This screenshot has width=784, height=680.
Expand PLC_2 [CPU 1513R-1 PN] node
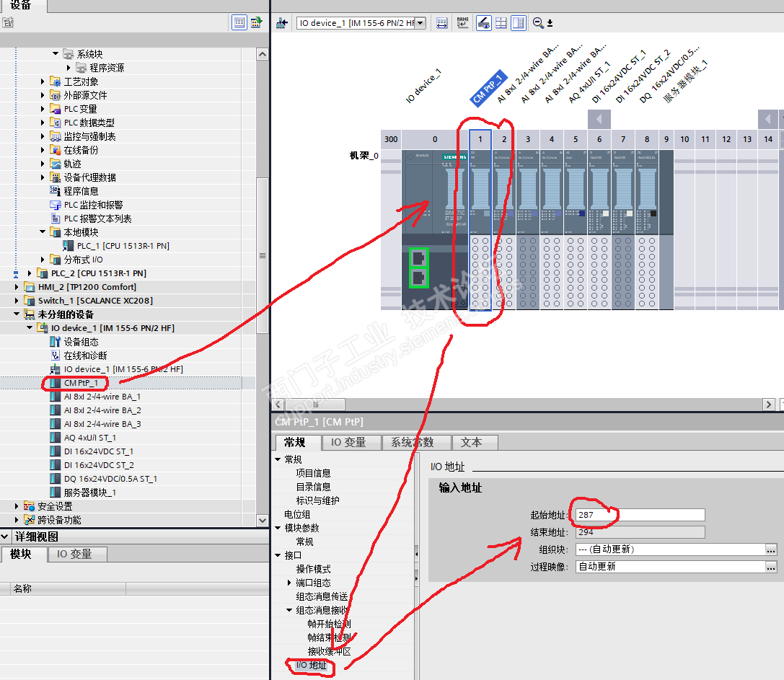point(30,273)
